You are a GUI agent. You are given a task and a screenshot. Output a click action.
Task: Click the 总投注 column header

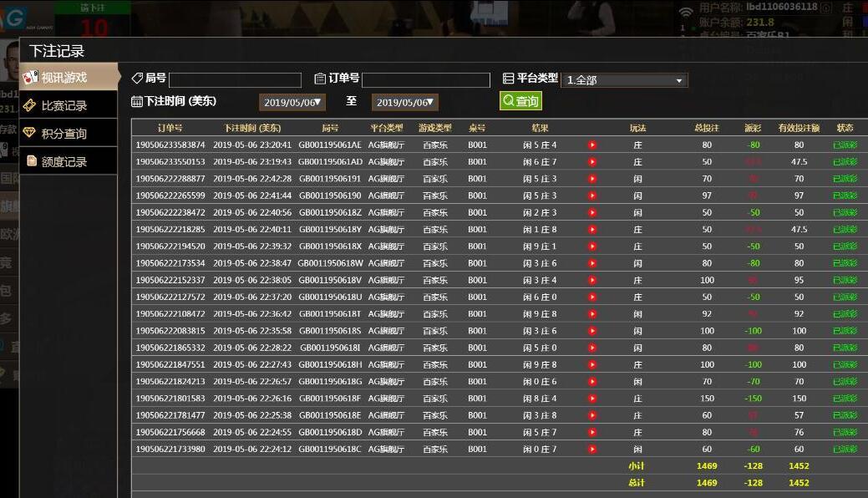[x=707, y=128]
